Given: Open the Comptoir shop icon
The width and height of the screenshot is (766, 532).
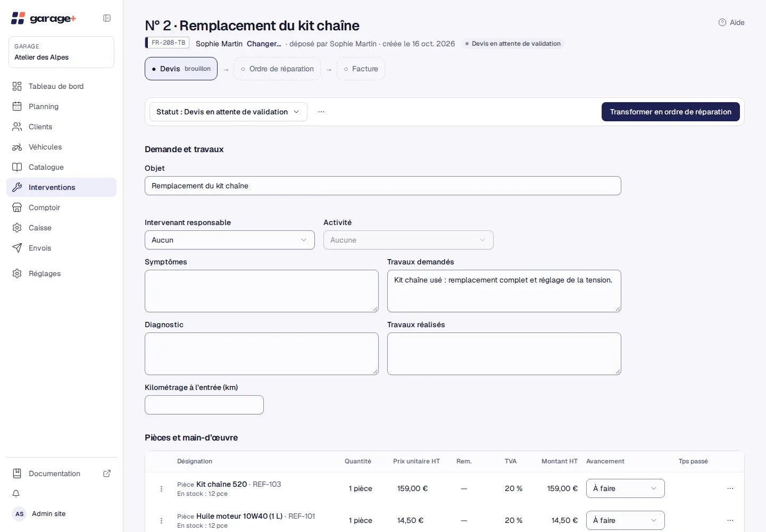Looking at the screenshot, I should tap(17, 207).
